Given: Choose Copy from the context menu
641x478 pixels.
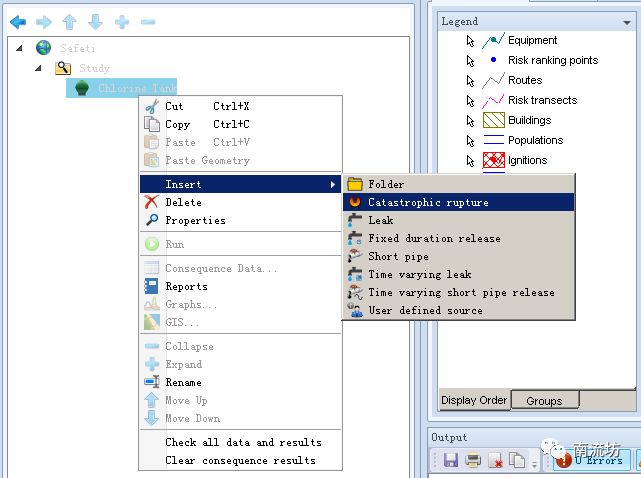Looking at the screenshot, I should 240,124.
